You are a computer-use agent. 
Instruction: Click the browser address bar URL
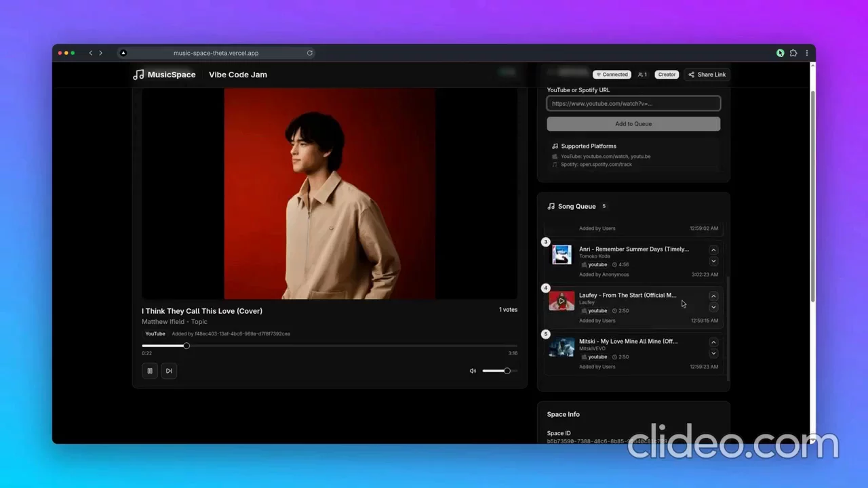tap(216, 53)
